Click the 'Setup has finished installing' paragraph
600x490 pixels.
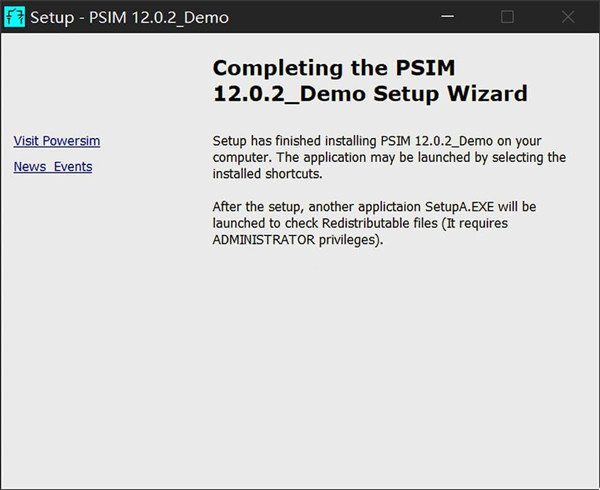tap(389, 157)
